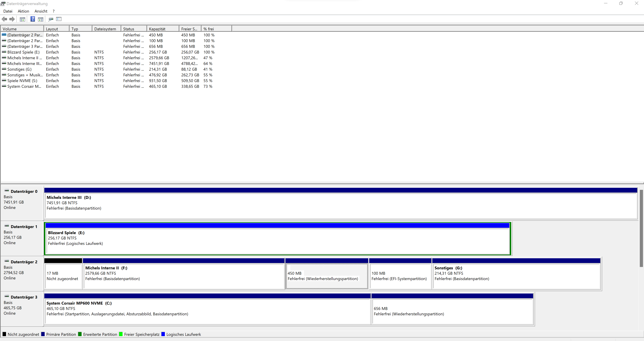644x341 pixels.
Task: Click the back arrow toolbar icon
Action: click(x=4, y=19)
